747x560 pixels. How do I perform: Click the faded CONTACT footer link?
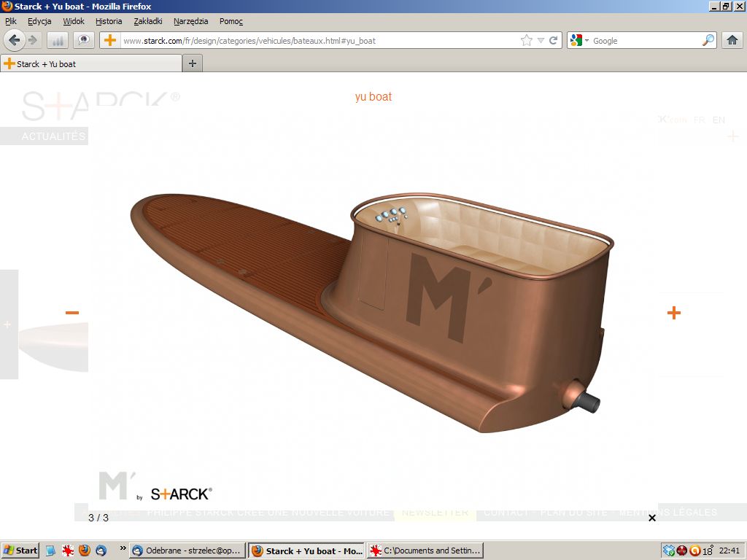[506, 513]
